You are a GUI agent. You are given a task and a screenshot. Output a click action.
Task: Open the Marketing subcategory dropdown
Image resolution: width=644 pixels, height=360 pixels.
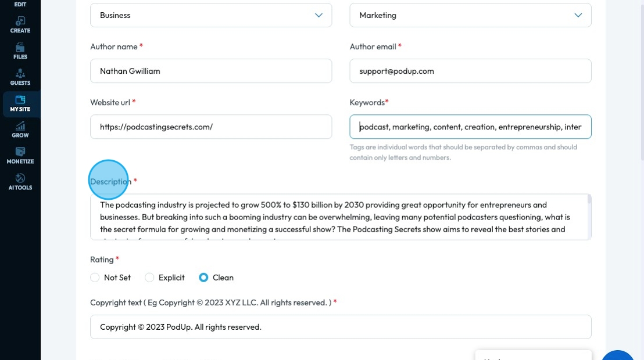470,15
